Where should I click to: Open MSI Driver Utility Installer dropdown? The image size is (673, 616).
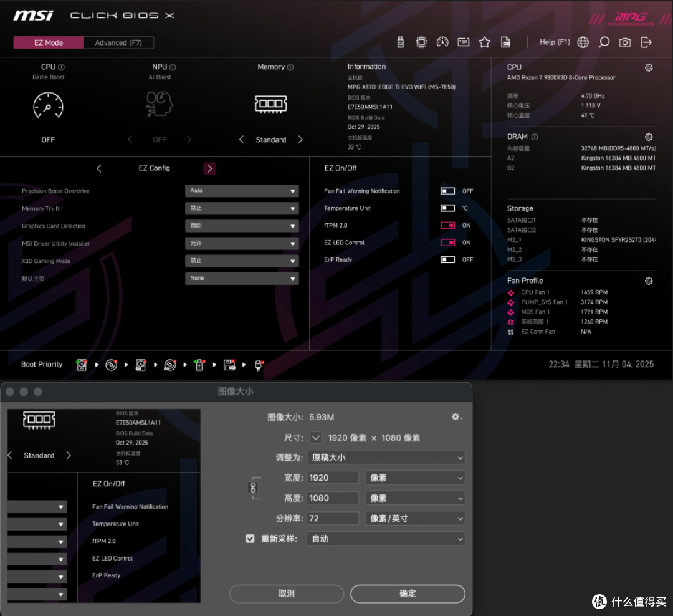[x=242, y=244]
